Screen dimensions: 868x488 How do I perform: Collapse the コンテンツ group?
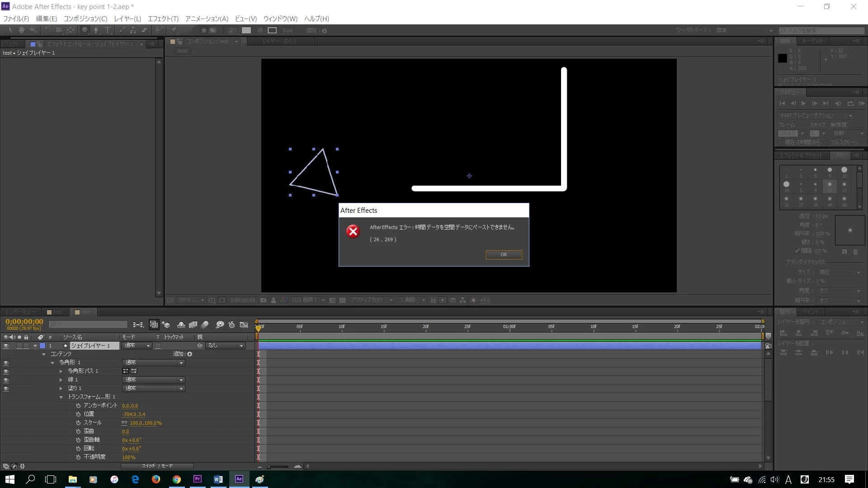44,354
